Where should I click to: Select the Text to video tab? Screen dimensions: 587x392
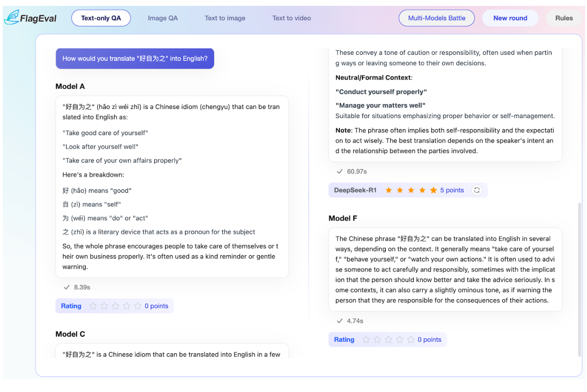[x=291, y=18]
